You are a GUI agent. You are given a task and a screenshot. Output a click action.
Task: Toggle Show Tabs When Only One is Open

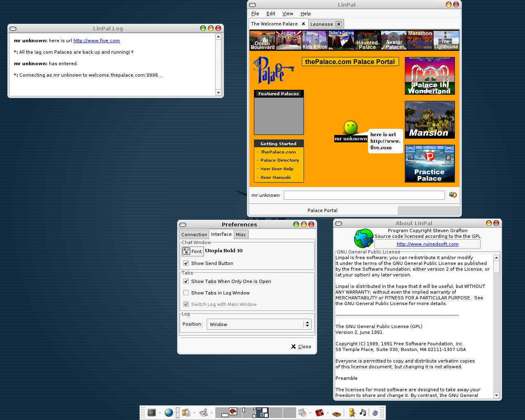(x=186, y=281)
